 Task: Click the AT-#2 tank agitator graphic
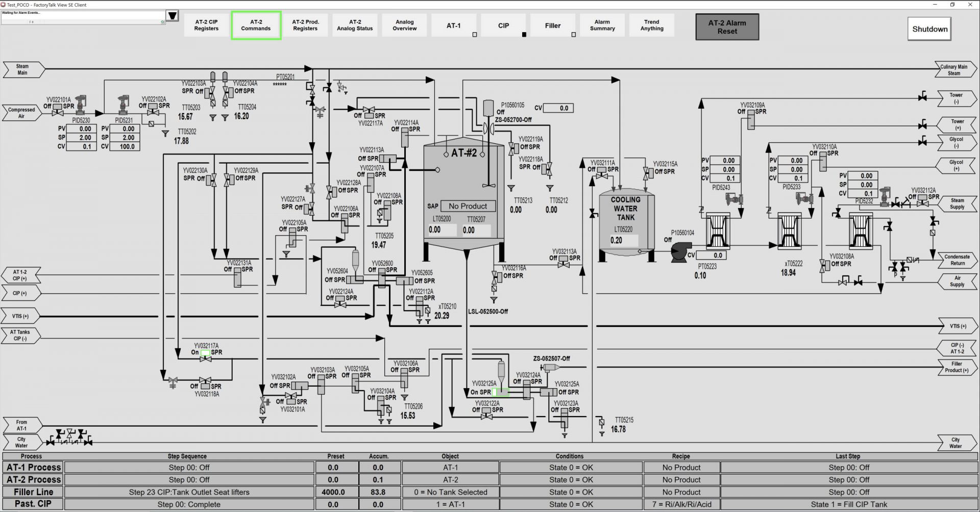[x=487, y=185]
